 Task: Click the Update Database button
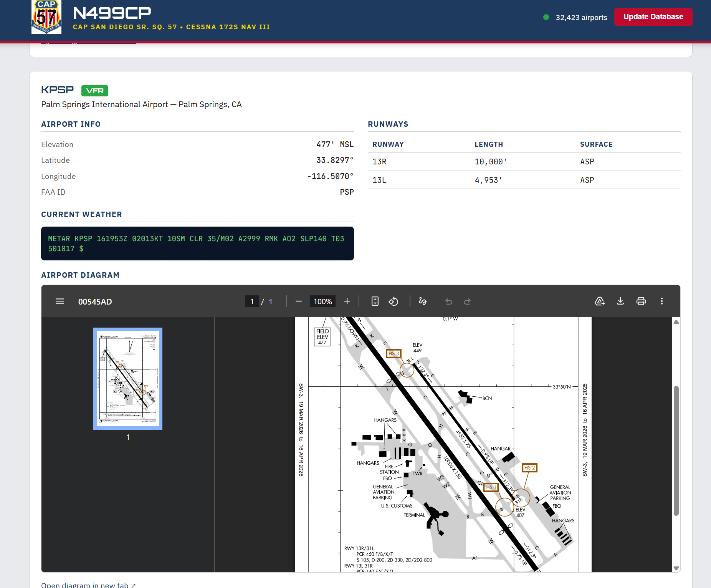point(653,17)
